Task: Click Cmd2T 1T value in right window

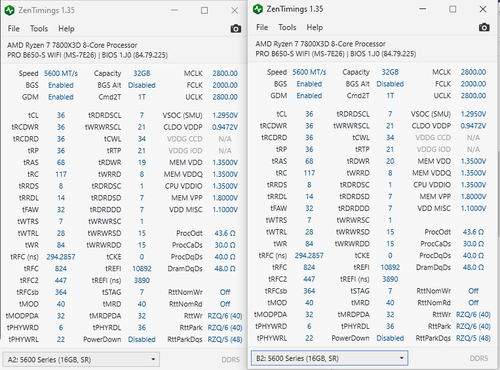Action: pyautogui.click(x=390, y=96)
